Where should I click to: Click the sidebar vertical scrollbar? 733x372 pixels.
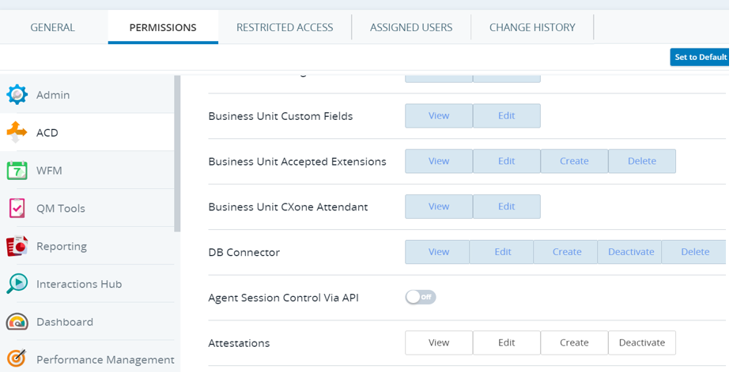click(x=177, y=154)
